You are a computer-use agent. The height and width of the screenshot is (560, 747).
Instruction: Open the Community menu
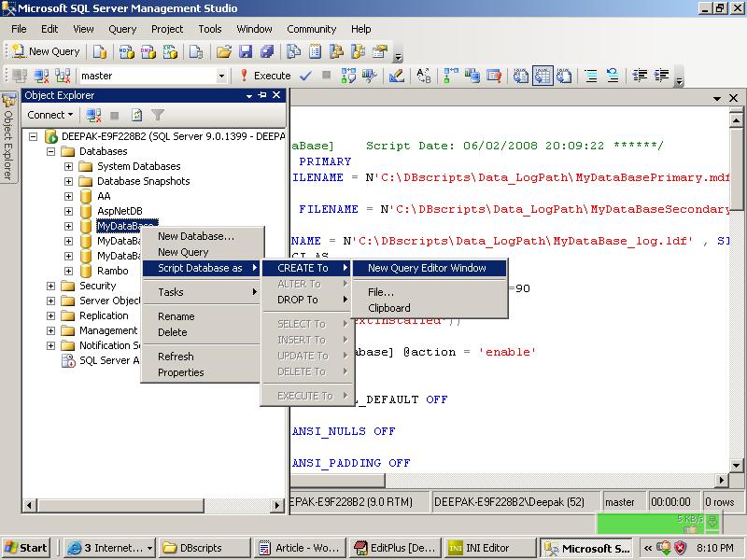(311, 29)
